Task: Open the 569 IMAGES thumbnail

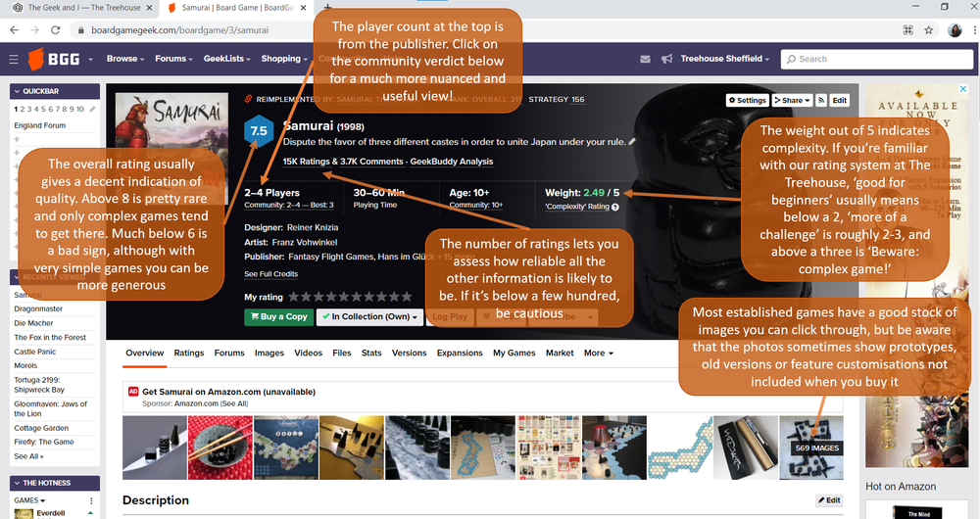Action: click(811, 448)
